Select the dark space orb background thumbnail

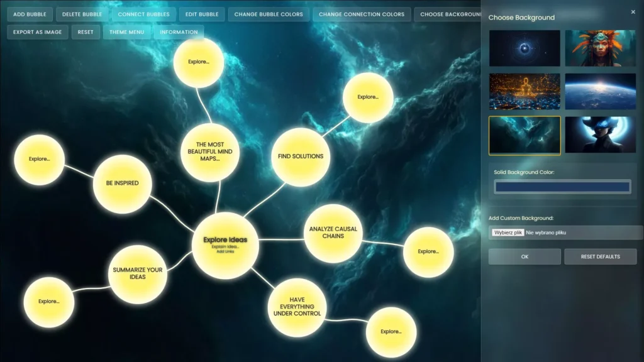[525, 48]
